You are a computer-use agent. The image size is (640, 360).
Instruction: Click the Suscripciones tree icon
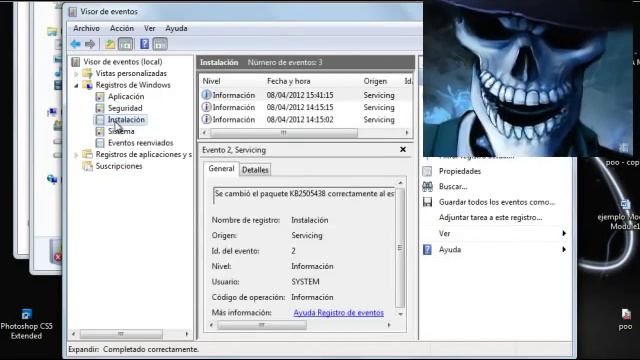click(87, 166)
